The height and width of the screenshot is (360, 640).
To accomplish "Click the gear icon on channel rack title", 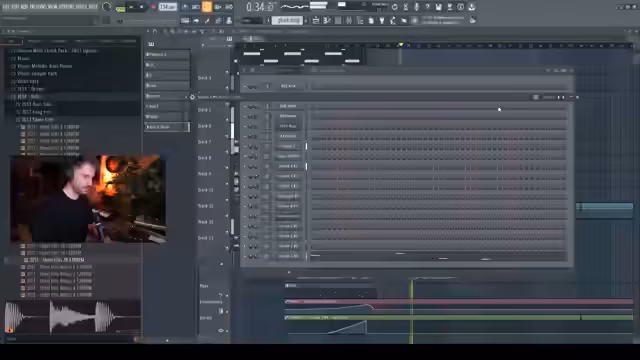I will click(x=192, y=97).
